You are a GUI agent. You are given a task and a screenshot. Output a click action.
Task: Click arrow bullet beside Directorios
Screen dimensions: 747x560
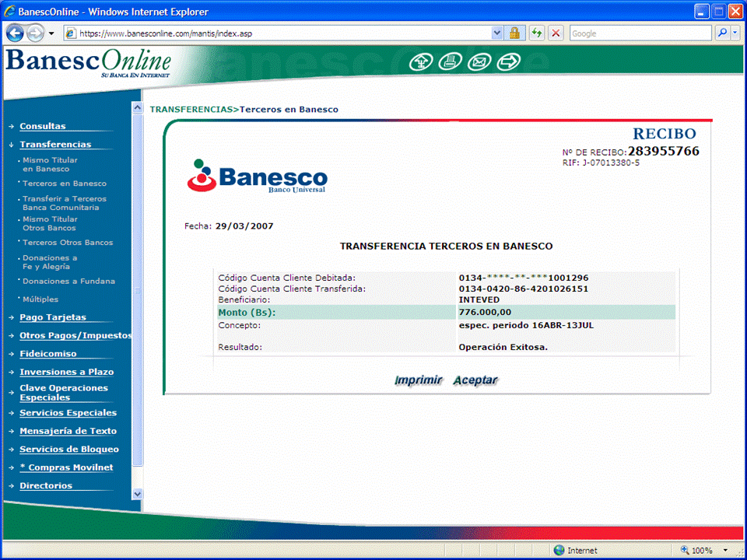tap(12, 486)
